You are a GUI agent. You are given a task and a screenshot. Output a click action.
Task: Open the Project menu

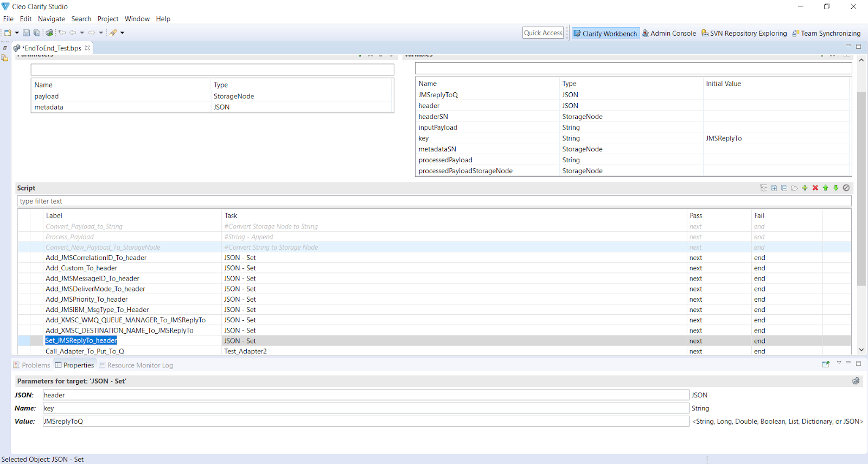point(107,19)
